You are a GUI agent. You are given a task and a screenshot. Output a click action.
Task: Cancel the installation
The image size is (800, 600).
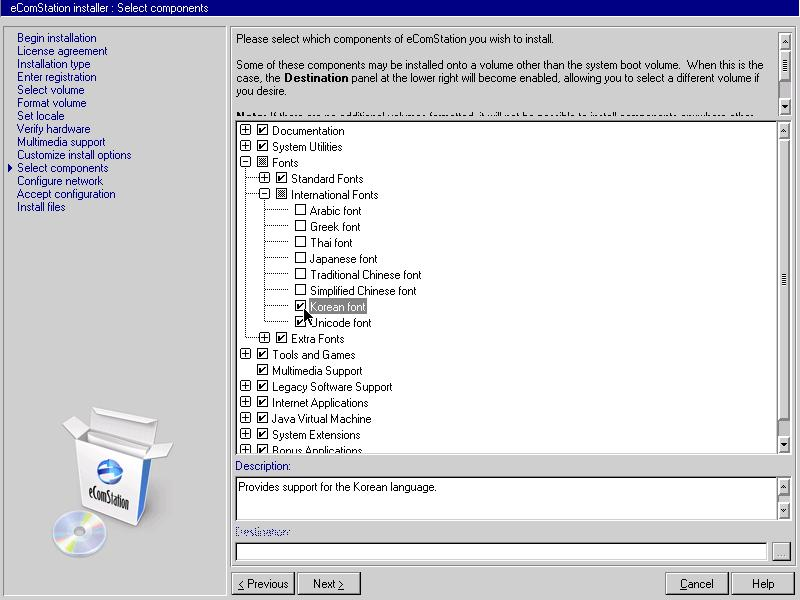[x=697, y=584]
